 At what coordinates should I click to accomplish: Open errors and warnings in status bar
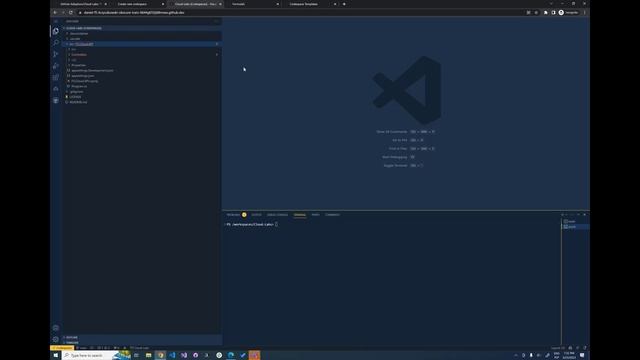[103, 348]
